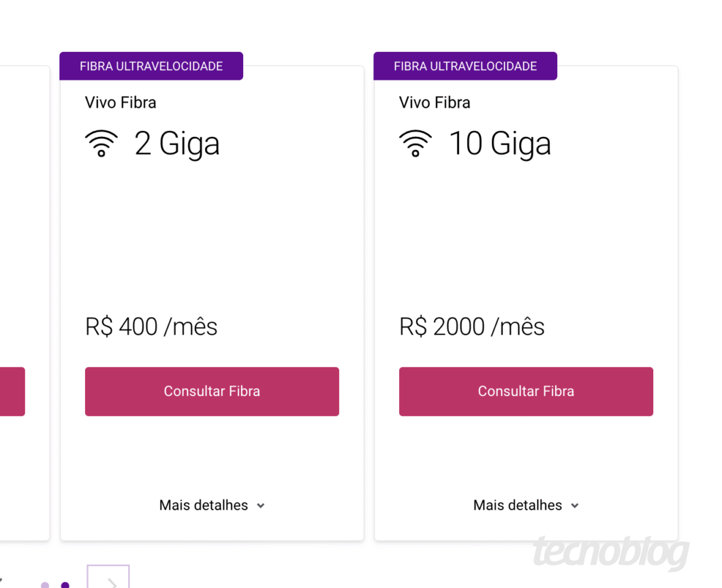Click Consultar Fibra on the 2 Giga plan
722x588 pixels.
[212, 391]
